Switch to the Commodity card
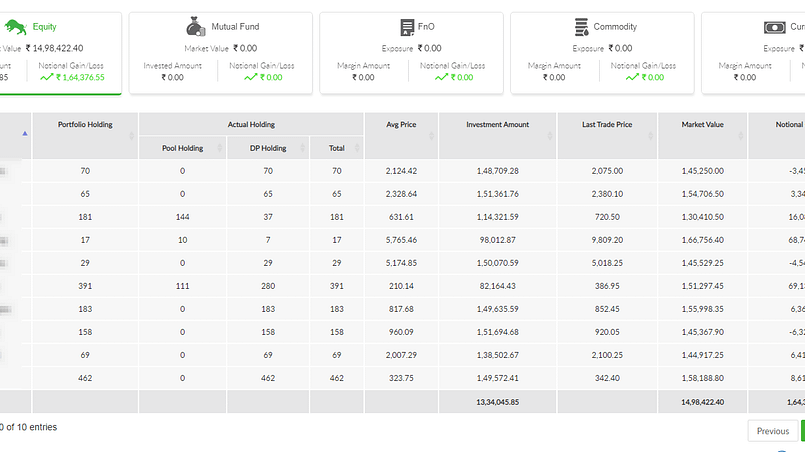The width and height of the screenshot is (805, 452). pyautogui.click(x=602, y=53)
